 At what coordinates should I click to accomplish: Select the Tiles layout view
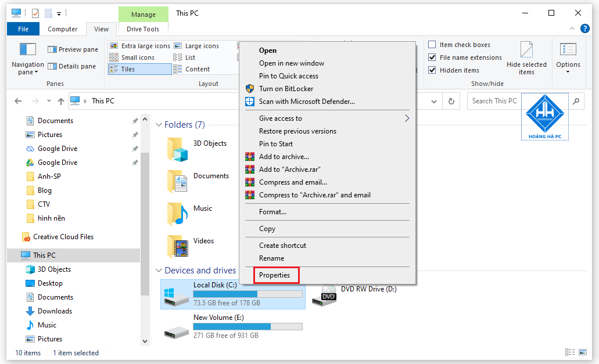[139, 69]
